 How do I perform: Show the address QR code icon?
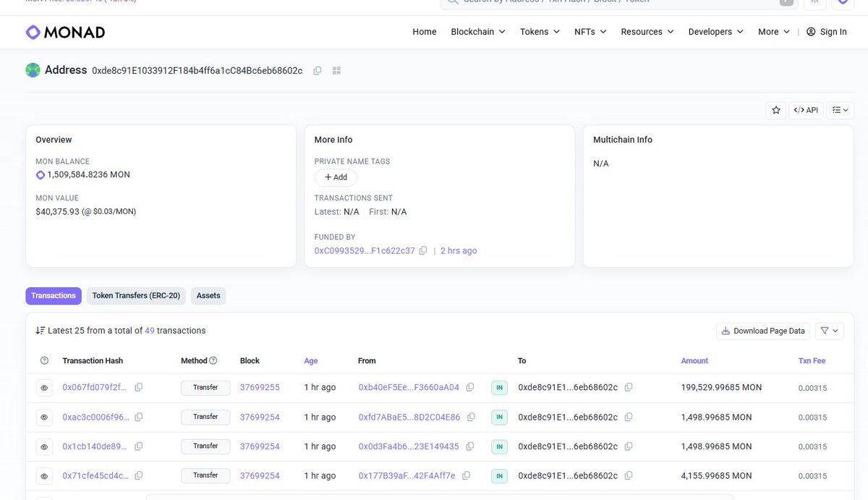tap(336, 70)
